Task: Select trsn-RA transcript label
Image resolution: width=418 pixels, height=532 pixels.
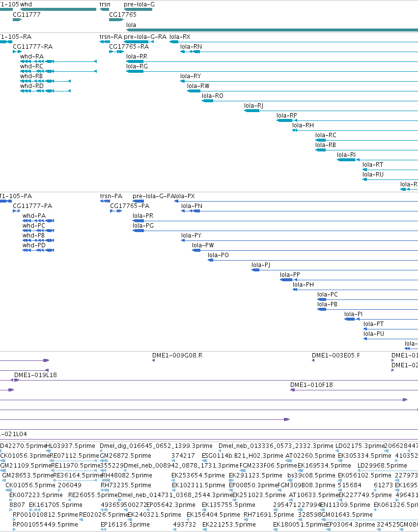Action: pyautogui.click(x=111, y=37)
